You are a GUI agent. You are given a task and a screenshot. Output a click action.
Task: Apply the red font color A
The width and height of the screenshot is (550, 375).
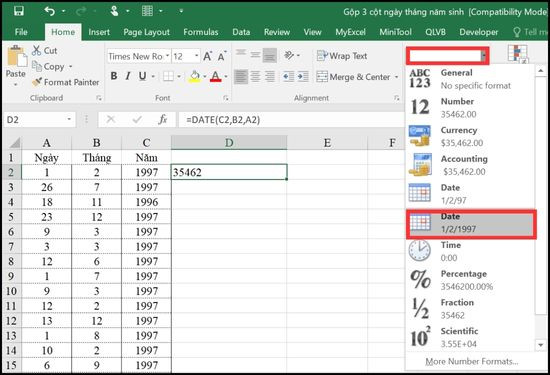click(215, 76)
